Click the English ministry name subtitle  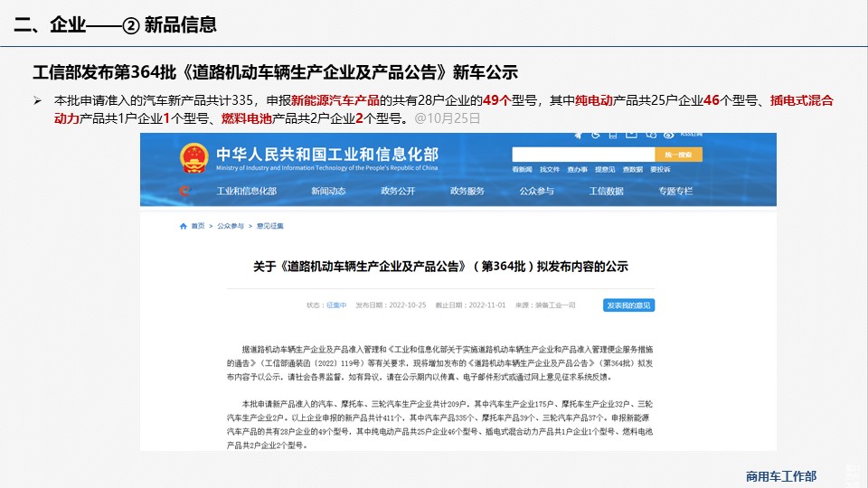pos(326,168)
